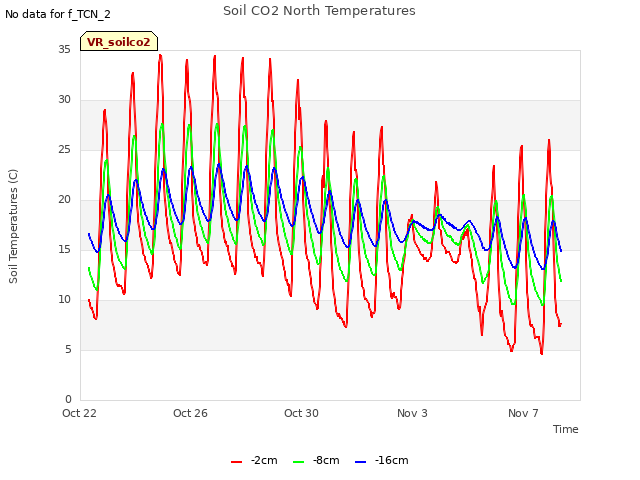640x480 pixels.
Task: Click the green -8cm legend swatch
Action: point(298,462)
